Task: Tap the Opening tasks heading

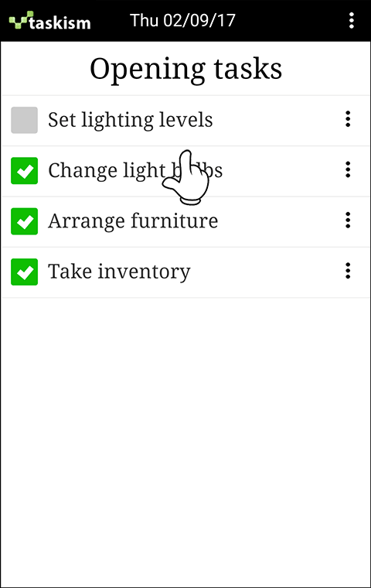Action: [x=185, y=69]
